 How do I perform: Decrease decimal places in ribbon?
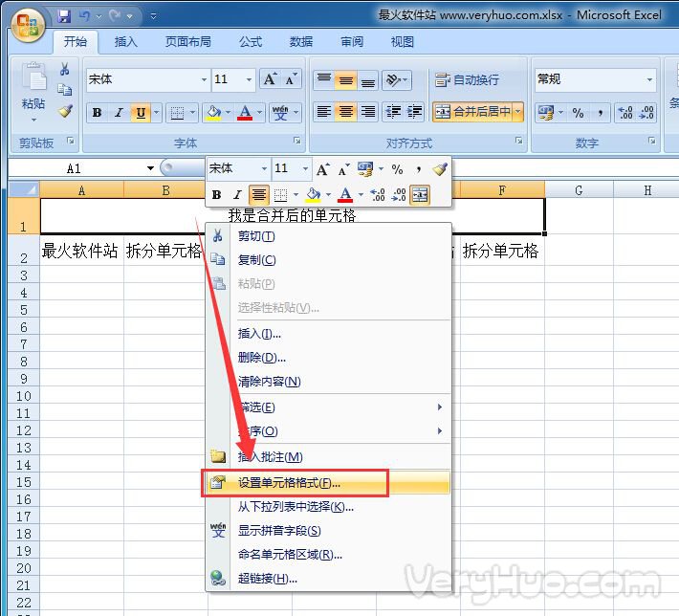click(646, 113)
